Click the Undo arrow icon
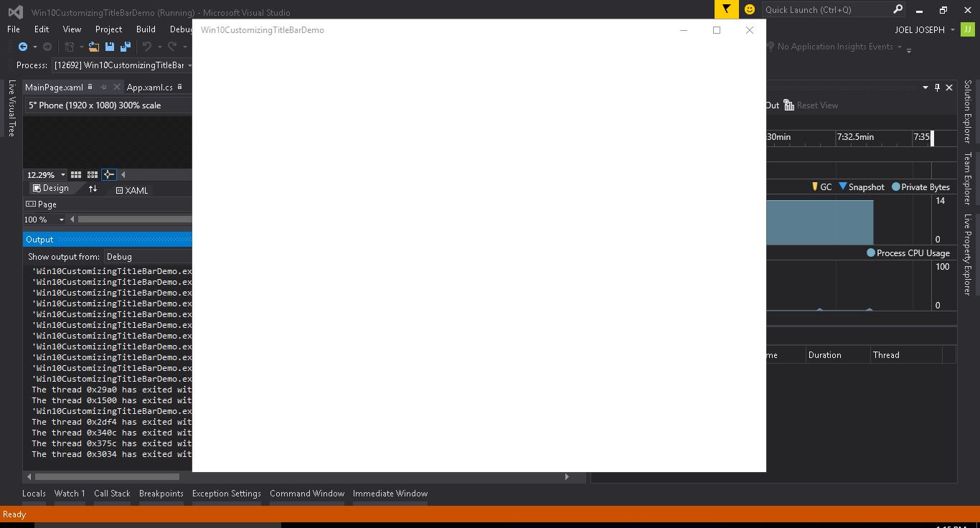The image size is (980, 528). pyautogui.click(x=146, y=47)
